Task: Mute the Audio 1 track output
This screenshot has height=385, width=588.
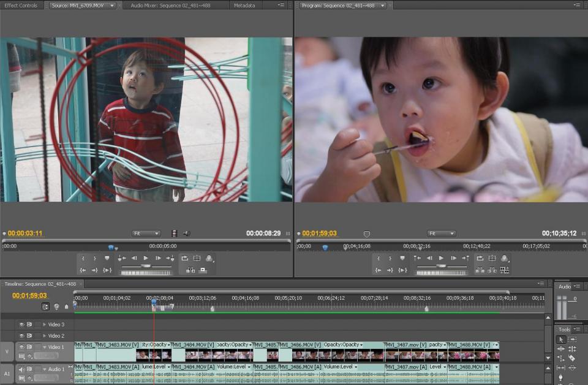Action: pyautogui.click(x=22, y=369)
